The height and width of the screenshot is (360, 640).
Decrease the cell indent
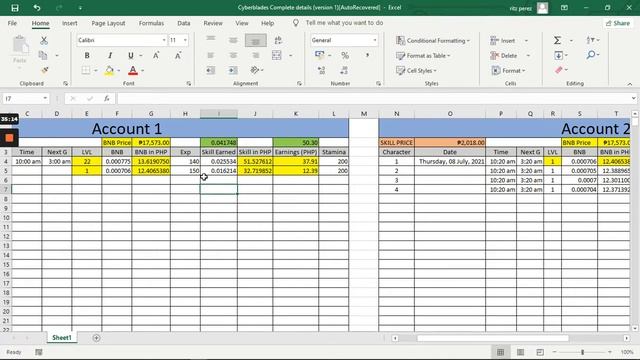tap(211, 70)
